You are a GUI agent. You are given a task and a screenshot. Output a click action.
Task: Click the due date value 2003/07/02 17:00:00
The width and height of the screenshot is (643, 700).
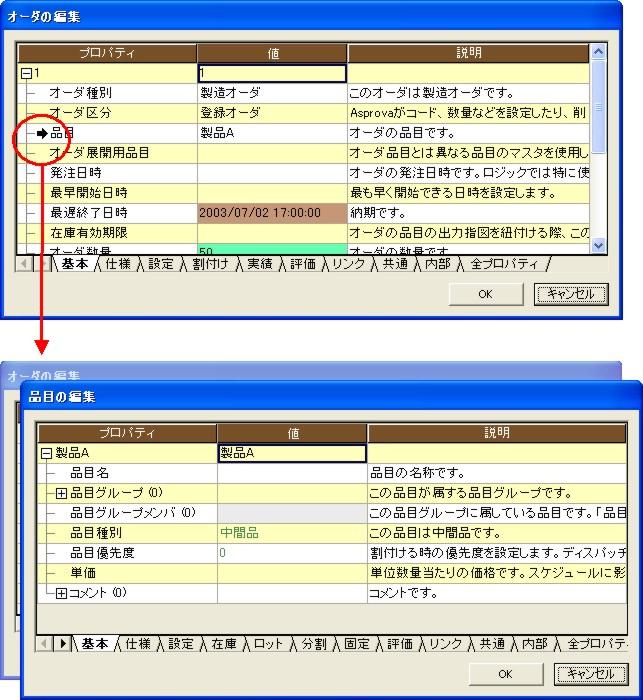coord(272,213)
